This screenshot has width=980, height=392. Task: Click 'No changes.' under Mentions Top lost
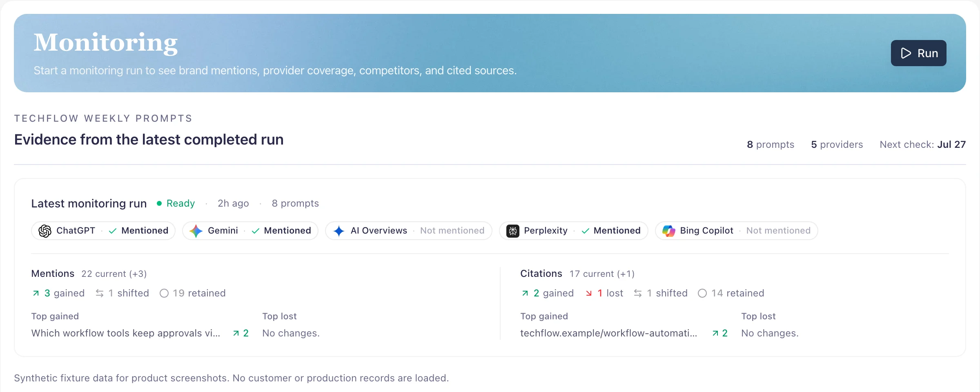(291, 333)
